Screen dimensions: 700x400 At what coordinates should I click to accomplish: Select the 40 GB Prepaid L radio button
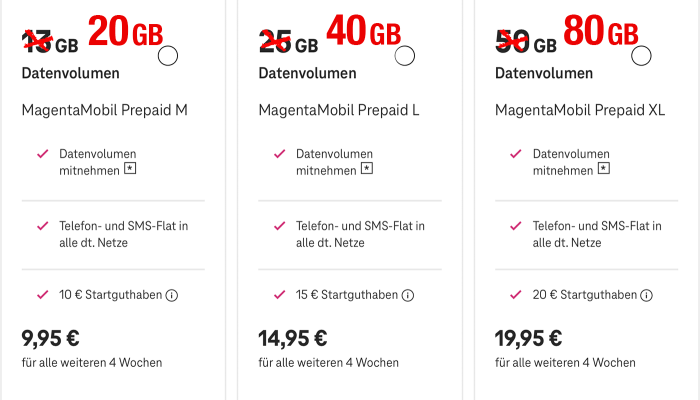[x=405, y=56]
